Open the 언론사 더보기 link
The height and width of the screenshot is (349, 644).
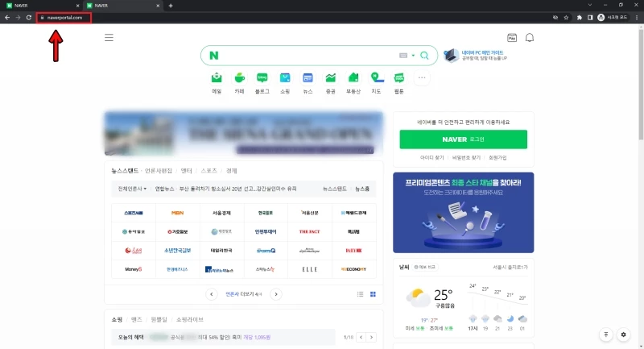click(x=244, y=294)
